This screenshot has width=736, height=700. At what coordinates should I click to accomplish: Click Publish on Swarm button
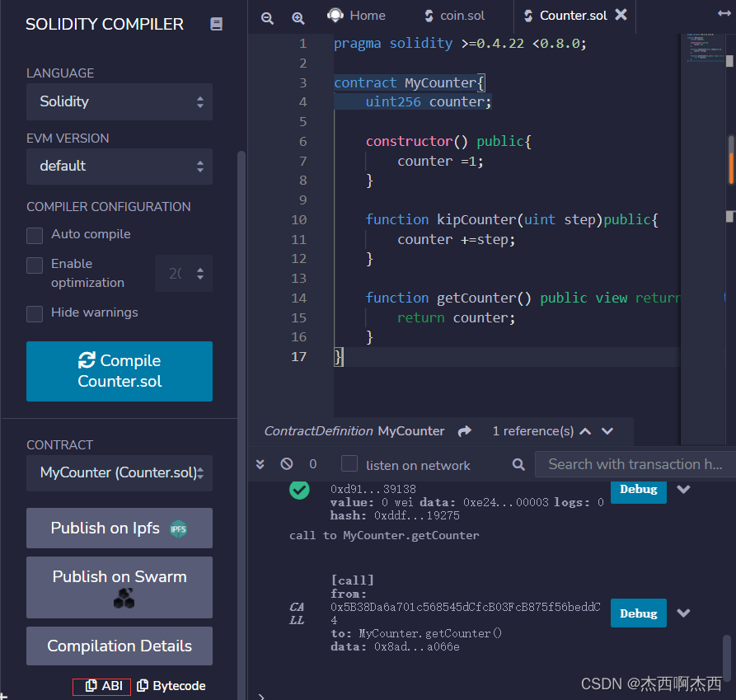point(120,587)
